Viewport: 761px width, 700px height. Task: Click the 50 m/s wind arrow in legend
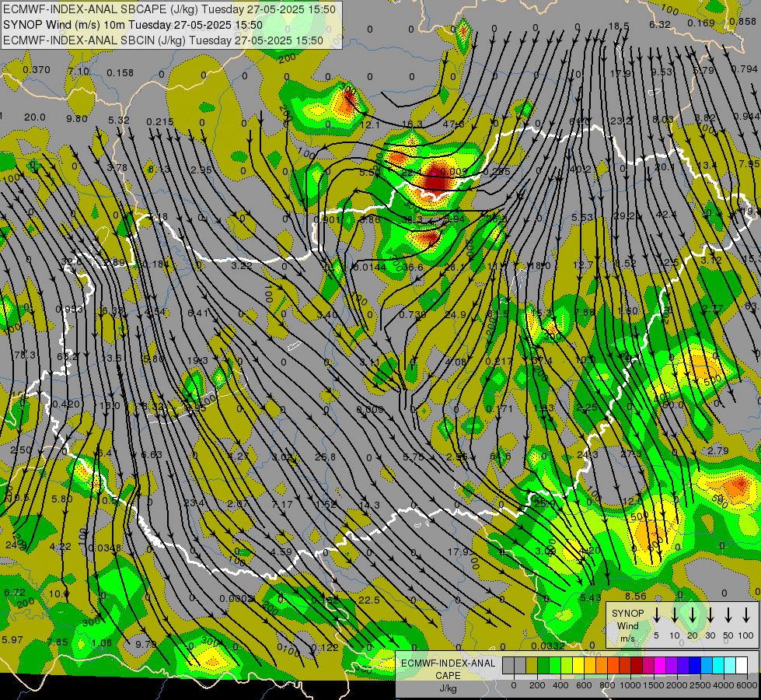click(728, 615)
